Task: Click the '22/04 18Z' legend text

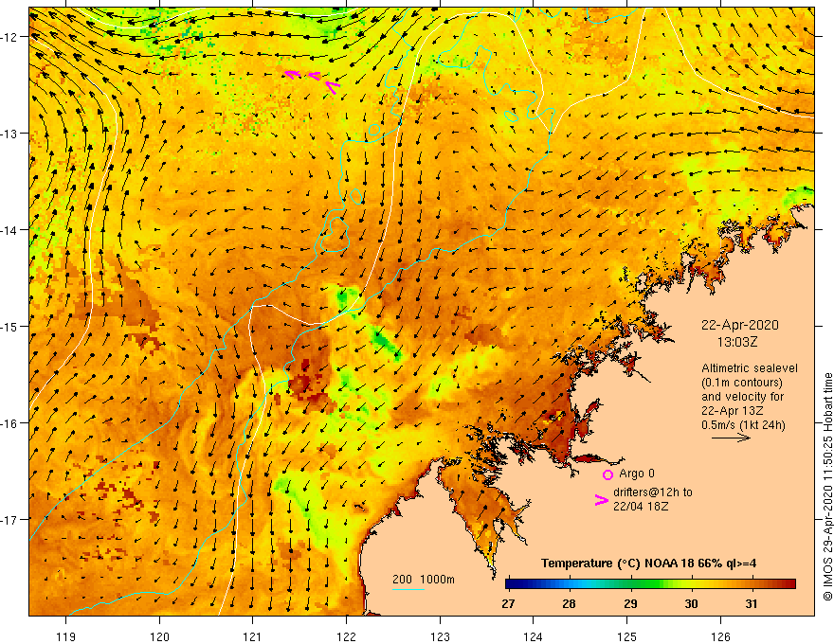Action: tap(641, 507)
